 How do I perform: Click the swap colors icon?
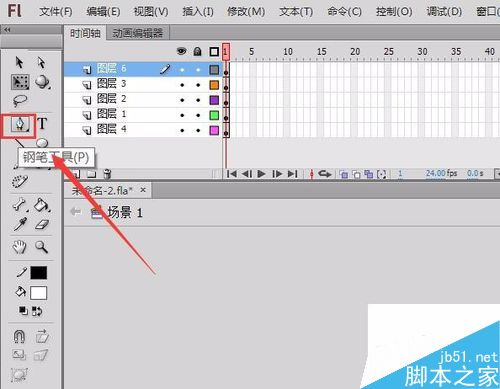click(x=37, y=311)
